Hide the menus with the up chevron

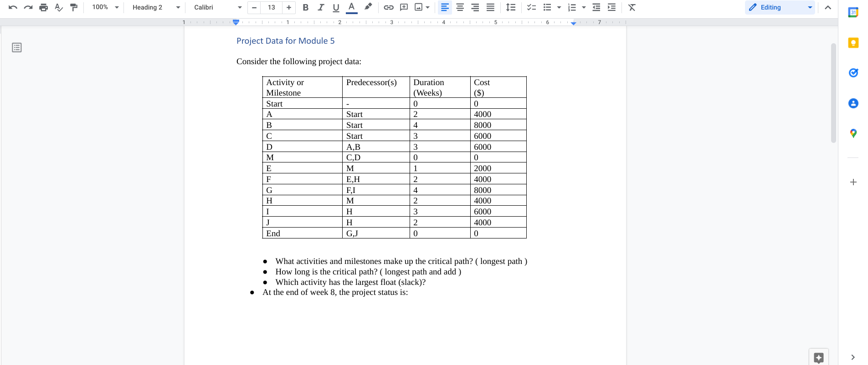tap(828, 7)
